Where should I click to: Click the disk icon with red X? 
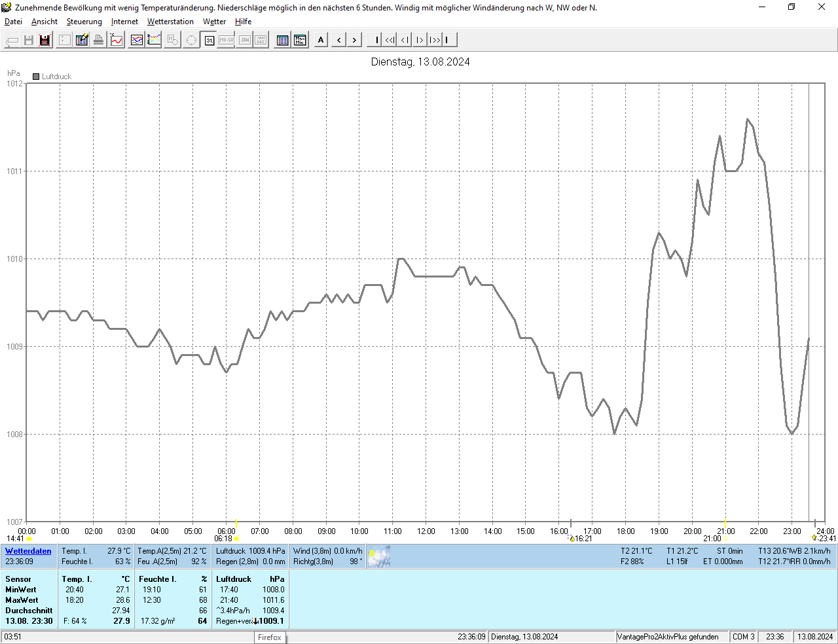[x=45, y=40]
